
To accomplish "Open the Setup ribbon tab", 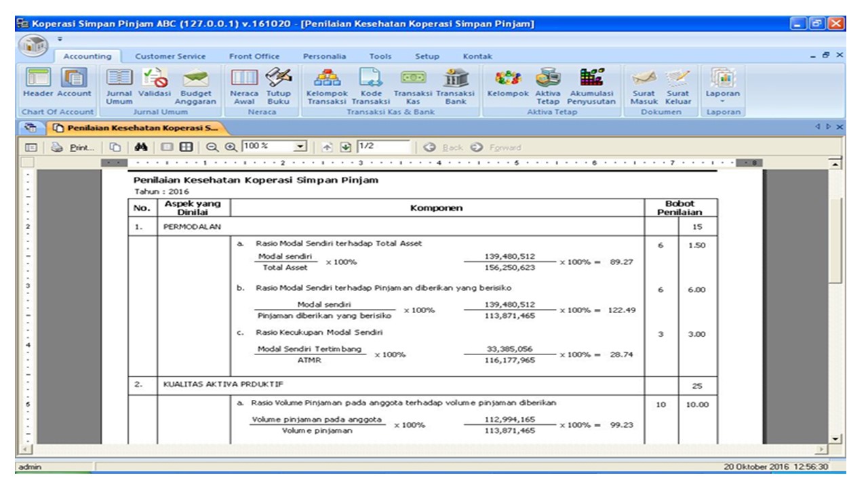I will (x=427, y=57).
